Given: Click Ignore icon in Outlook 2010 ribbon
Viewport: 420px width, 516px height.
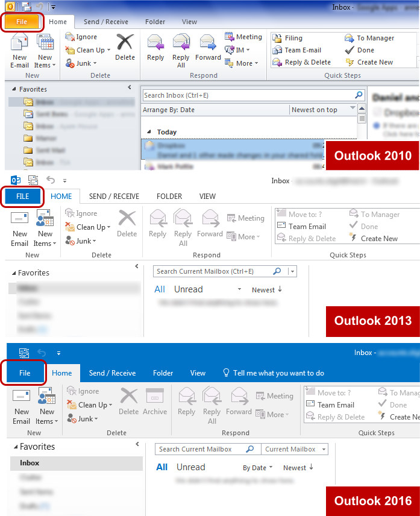Looking at the screenshot, I should 70,37.
